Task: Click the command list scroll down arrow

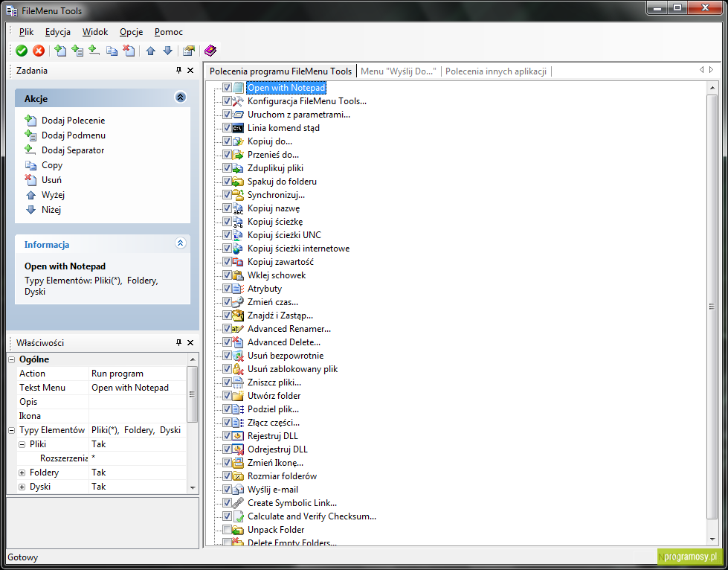Action: pyautogui.click(x=712, y=539)
